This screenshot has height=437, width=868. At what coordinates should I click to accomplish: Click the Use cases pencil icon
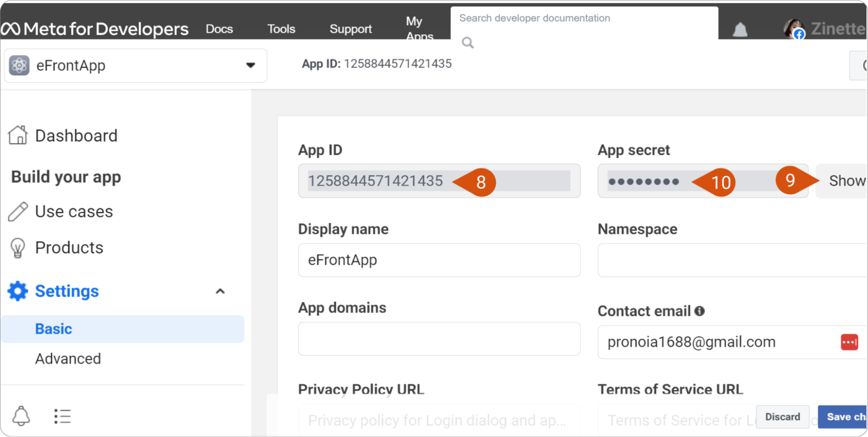click(x=18, y=212)
